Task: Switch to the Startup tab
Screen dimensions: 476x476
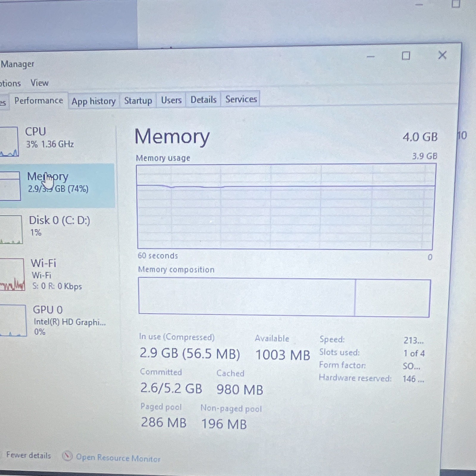Action: click(138, 101)
